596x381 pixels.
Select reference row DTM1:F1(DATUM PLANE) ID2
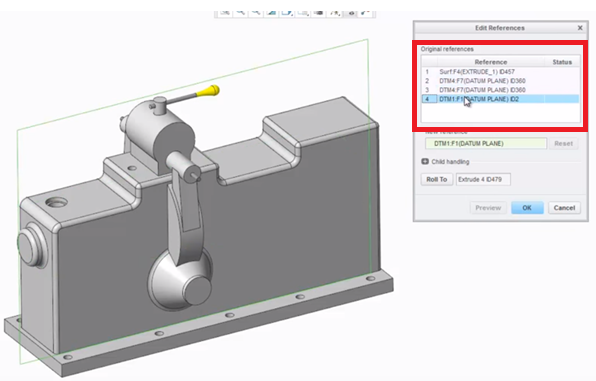[501, 99]
